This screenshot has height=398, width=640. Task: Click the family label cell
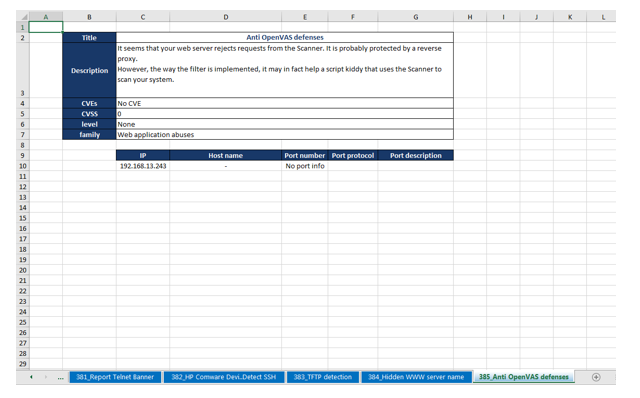pos(89,134)
